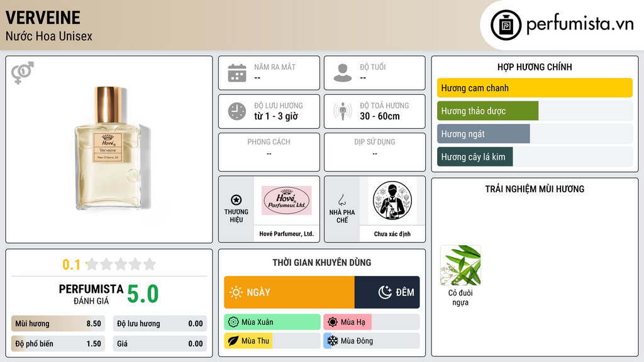644x362 pixels.
Task: Click the Giá 0.00 score bar
Action: tap(160, 344)
